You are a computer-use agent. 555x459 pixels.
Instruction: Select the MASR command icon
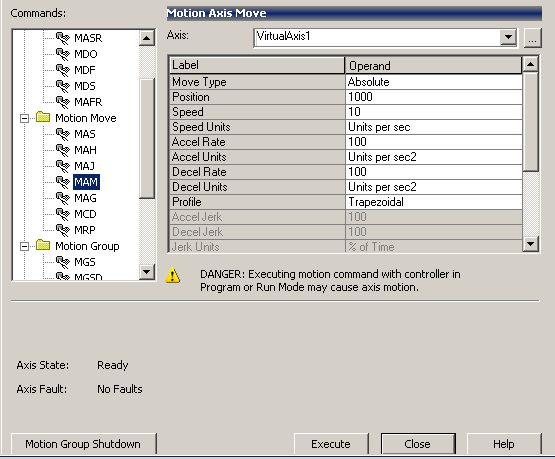pos(63,38)
